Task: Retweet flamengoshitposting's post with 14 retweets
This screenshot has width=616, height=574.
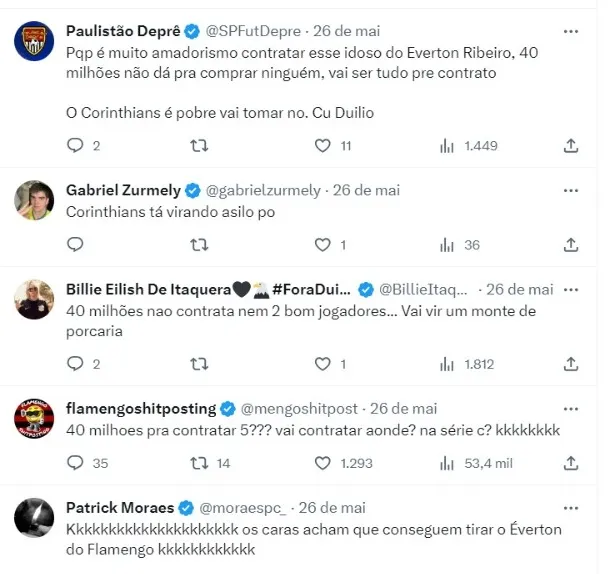Action: point(199,463)
